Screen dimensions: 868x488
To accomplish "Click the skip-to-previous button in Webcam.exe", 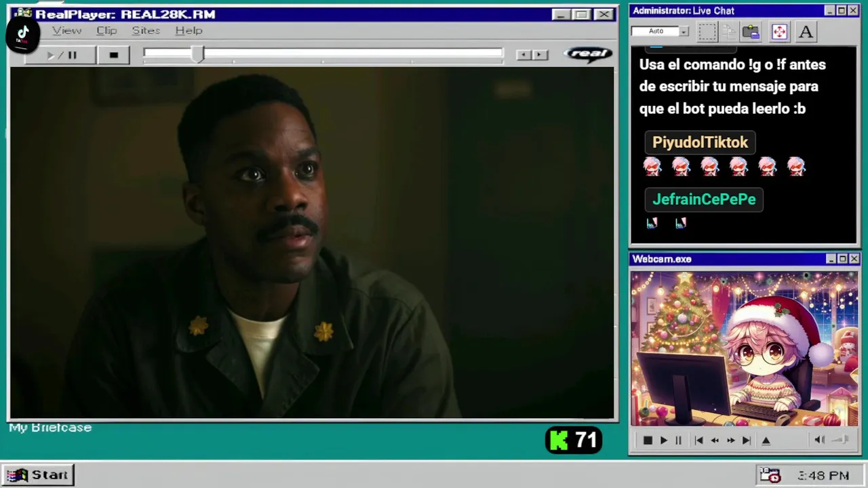I will [698, 441].
